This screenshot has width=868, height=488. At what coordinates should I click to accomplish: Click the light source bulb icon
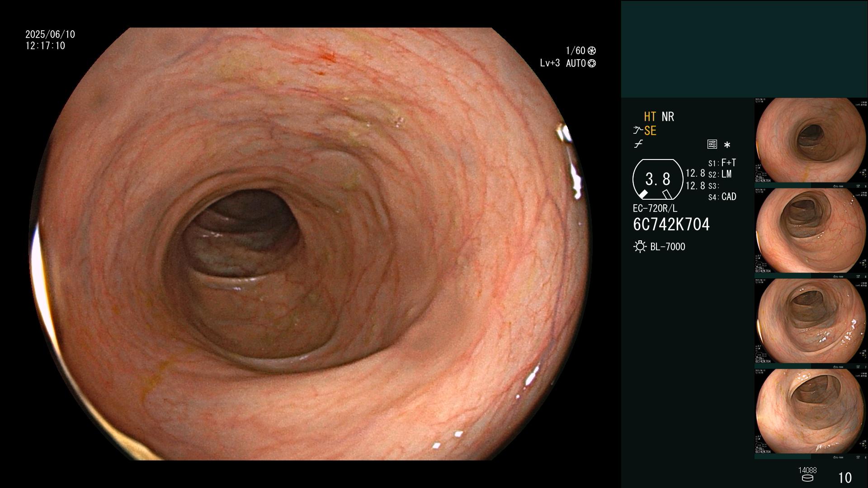[640, 247]
